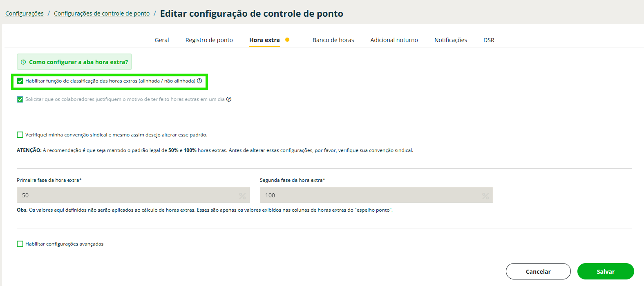
Task: Click question icon in 'Como configurar' banner
Action: point(23,62)
